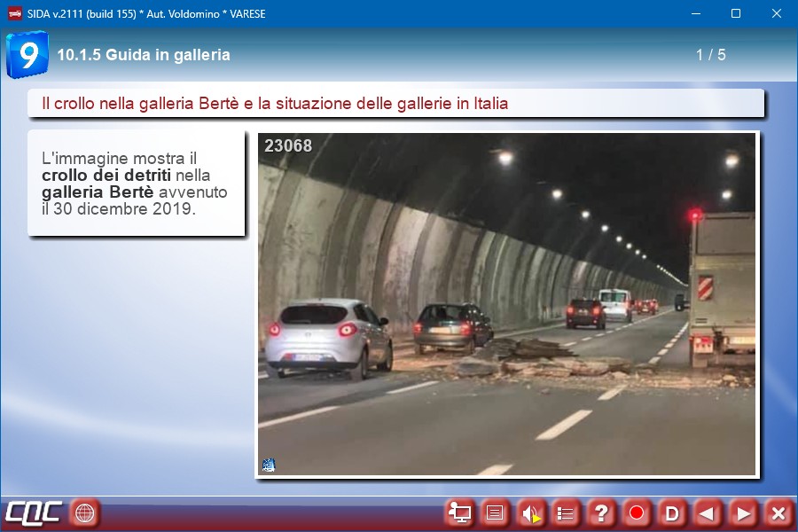The width and height of the screenshot is (798, 532).
Task: Play the audio speaker narration
Action: coord(530,512)
